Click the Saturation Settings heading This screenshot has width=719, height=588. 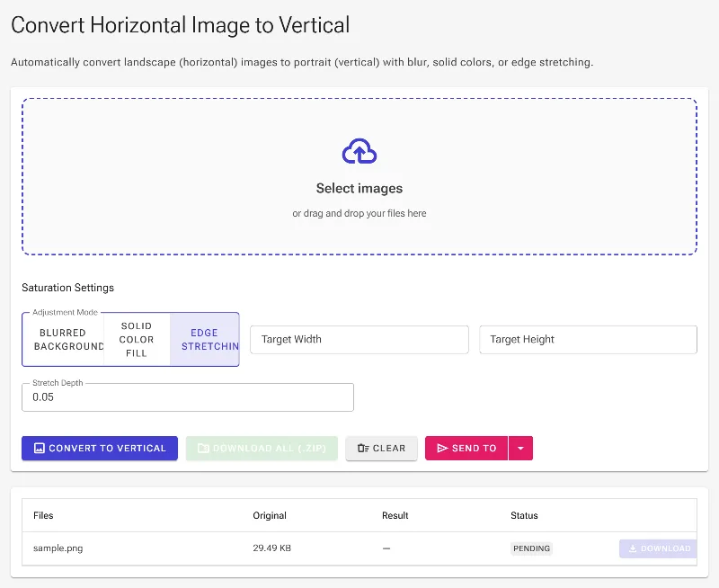click(x=68, y=288)
